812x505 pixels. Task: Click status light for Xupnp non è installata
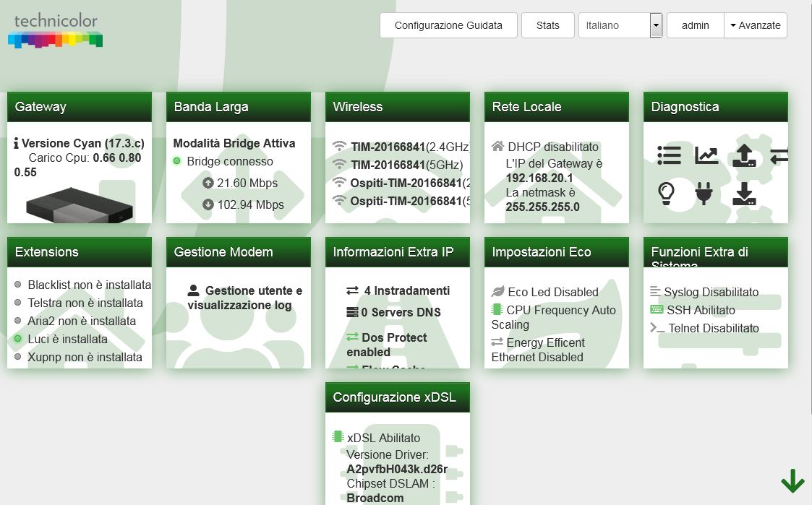point(17,357)
